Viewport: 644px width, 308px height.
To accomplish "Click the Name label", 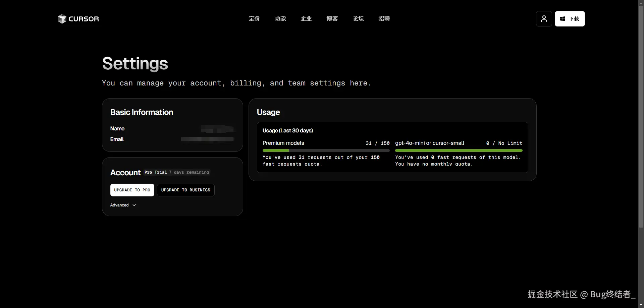I will pyautogui.click(x=117, y=129).
